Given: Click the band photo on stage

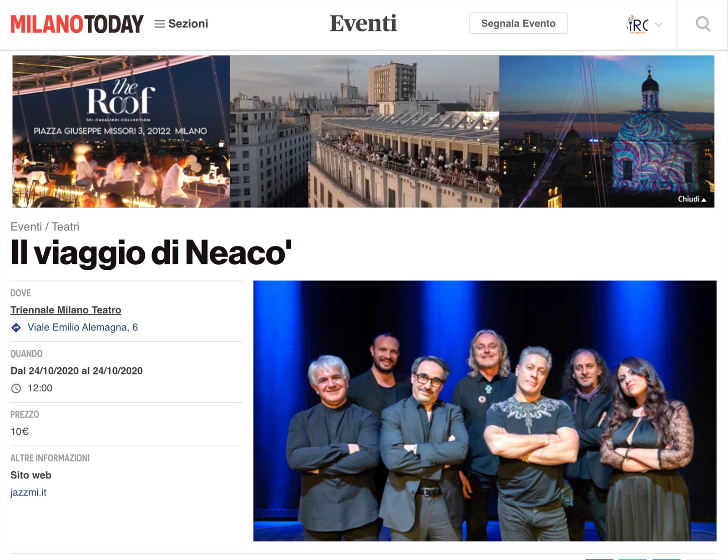Looking at the screenshot, I should coord(485,411).
